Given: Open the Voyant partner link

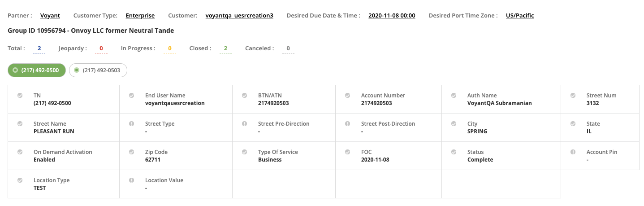Looking at the screenshot, I should pyautogui.click(x=50, y=16).
